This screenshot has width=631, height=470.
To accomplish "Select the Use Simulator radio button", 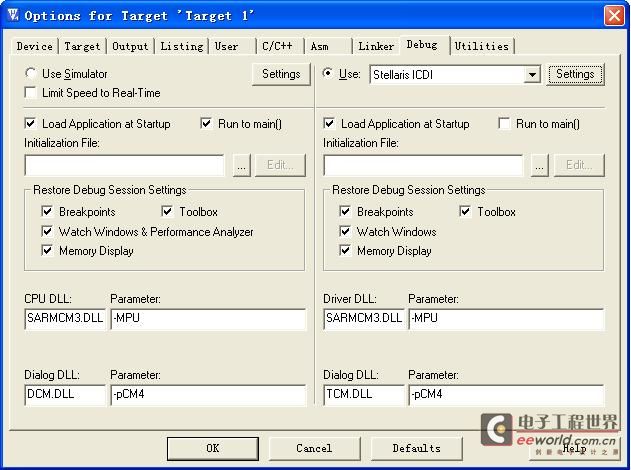I will [31, 73].
